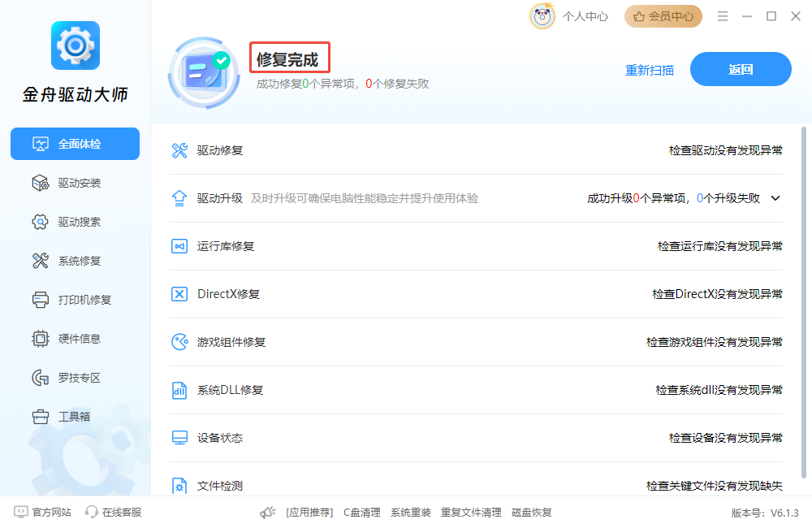Screen dimensions: 812x528
Task: Click the text 检查DirectX没有发现异常
Action: point(717,294)
